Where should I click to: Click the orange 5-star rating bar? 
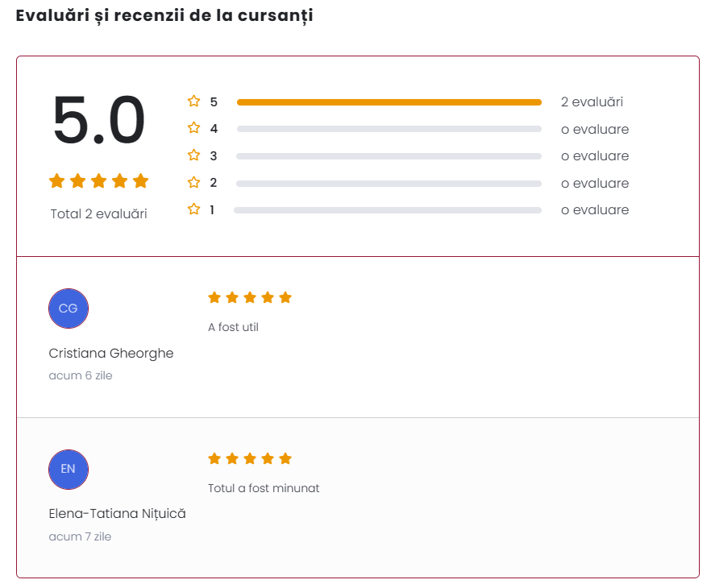389,102
